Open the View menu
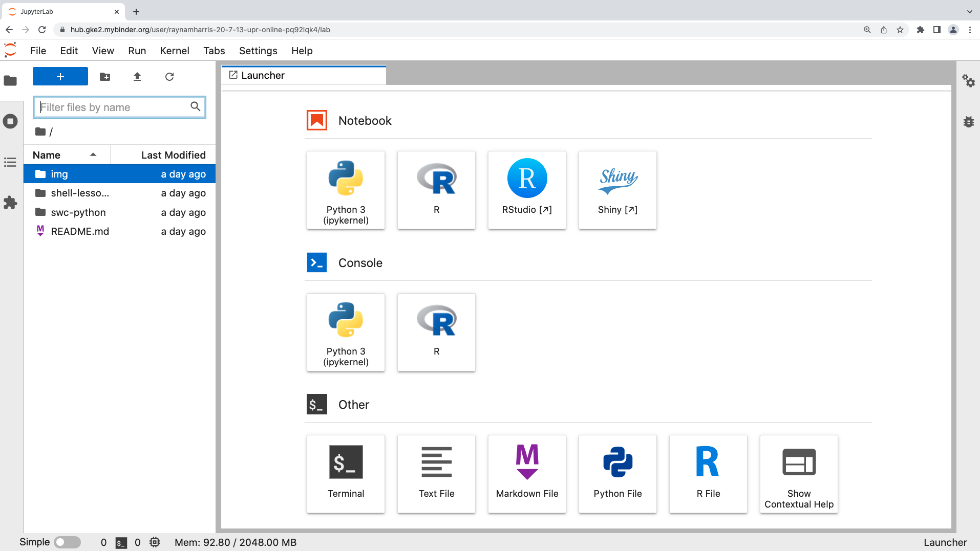Viewport: 980px width, 551px height. [103, 51]
